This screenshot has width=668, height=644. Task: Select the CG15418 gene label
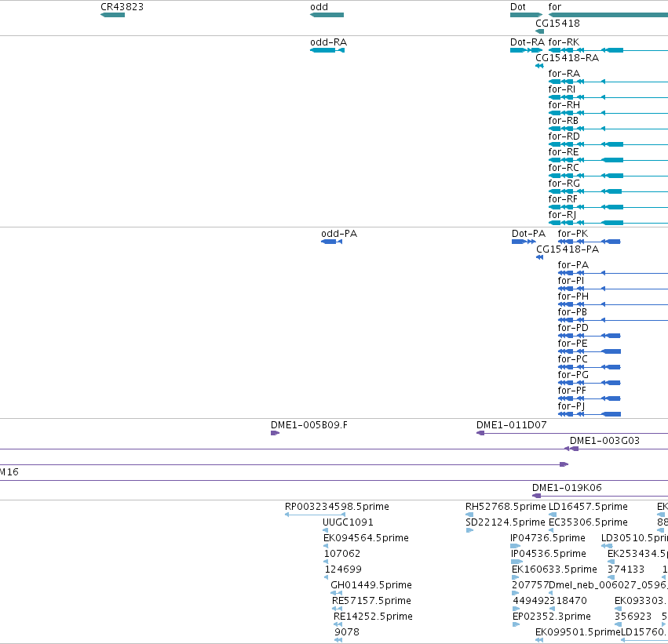pos(557,24)
